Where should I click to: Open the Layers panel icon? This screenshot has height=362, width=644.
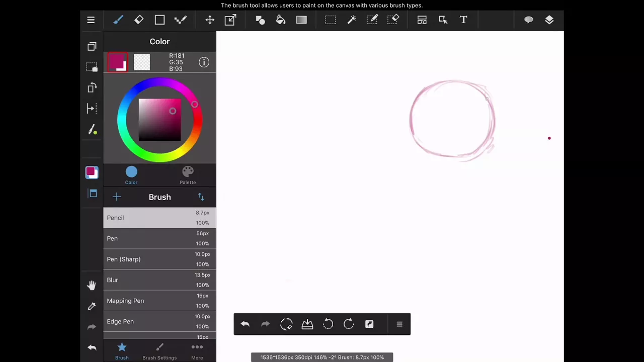pyautogui.click(x=549, y=20)
